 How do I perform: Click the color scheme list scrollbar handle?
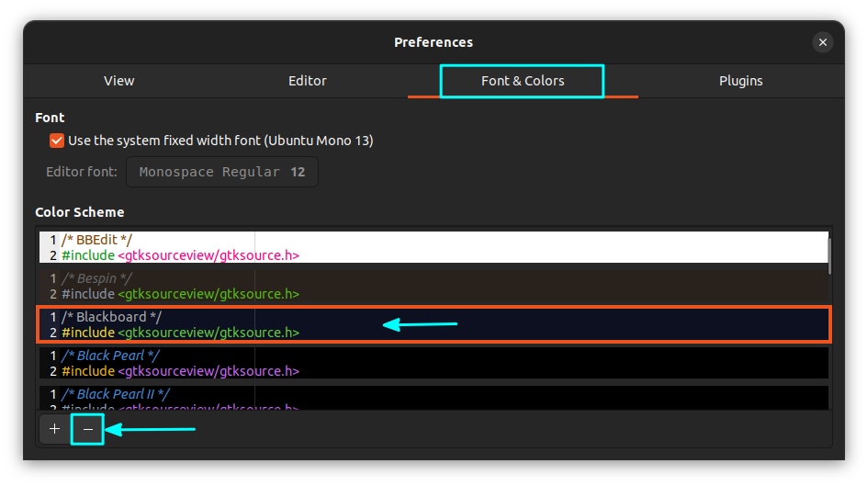829,254
